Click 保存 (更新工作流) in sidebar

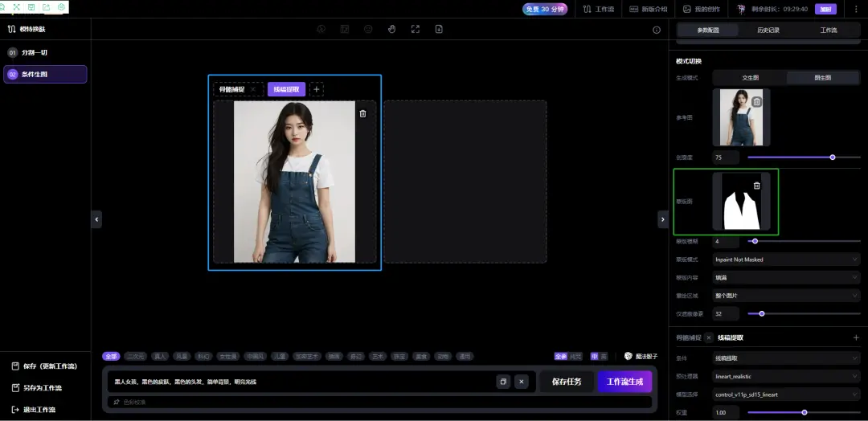pos(44,366)
